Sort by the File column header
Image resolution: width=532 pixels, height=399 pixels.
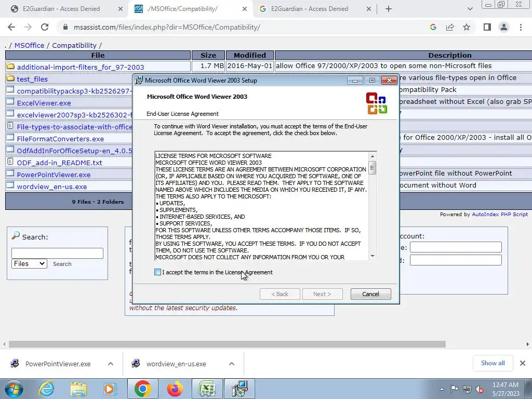click(x=98, y=55)
